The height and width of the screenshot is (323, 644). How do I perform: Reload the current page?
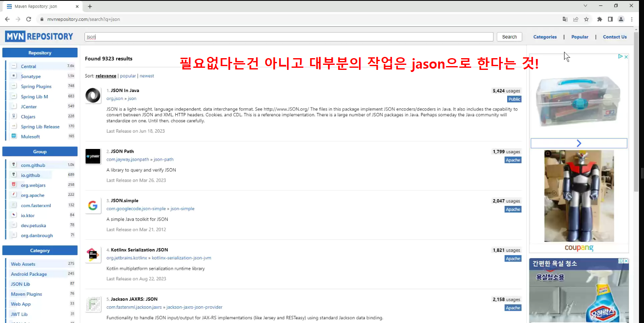pos(28,19)
